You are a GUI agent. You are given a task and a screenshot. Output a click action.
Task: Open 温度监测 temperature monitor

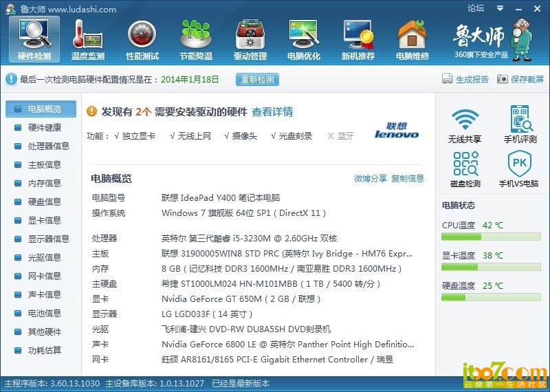[88, 40]
